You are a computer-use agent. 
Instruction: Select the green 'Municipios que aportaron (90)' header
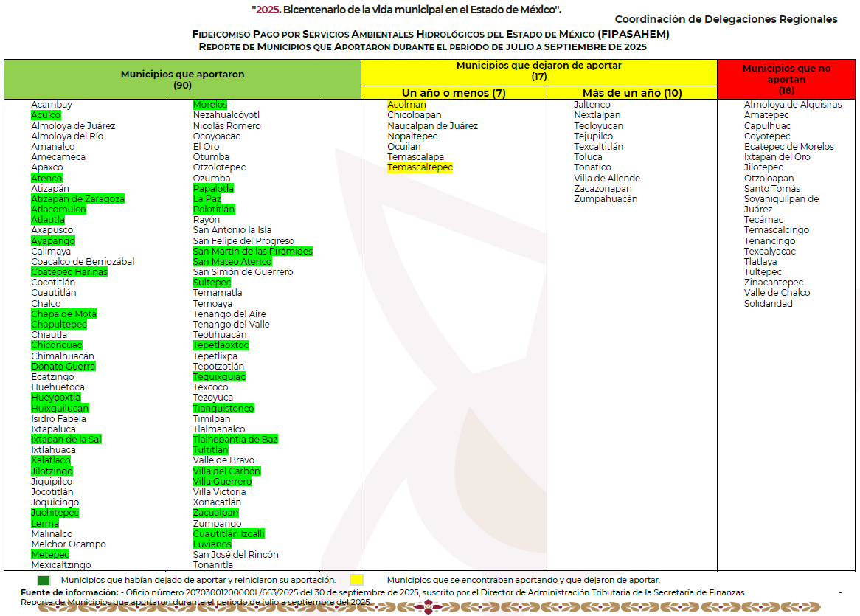pyautogui.click(x=182, y=80)
